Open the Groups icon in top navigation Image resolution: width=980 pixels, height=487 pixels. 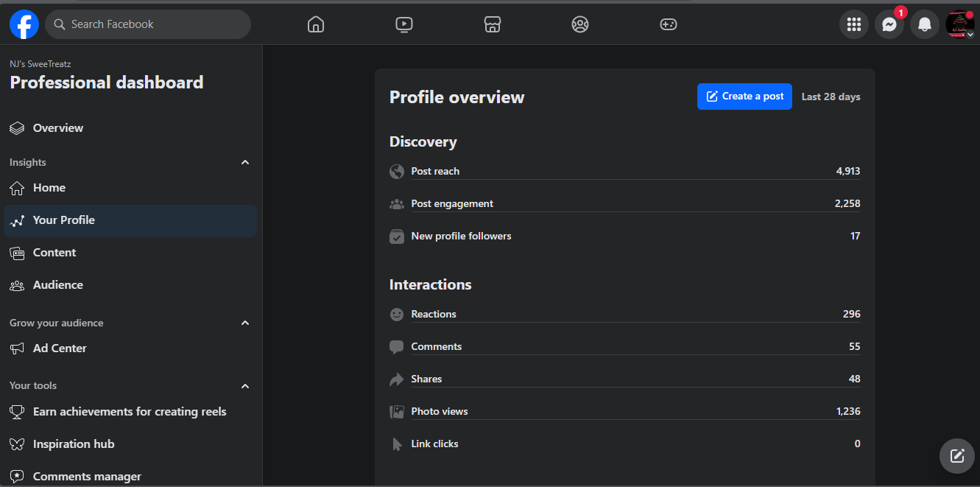point(580,24)
